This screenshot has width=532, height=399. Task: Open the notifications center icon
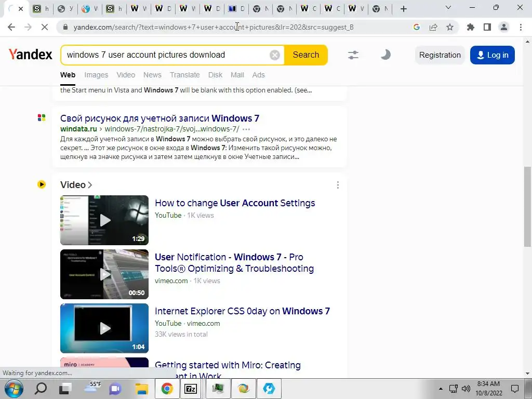[515, 389]
